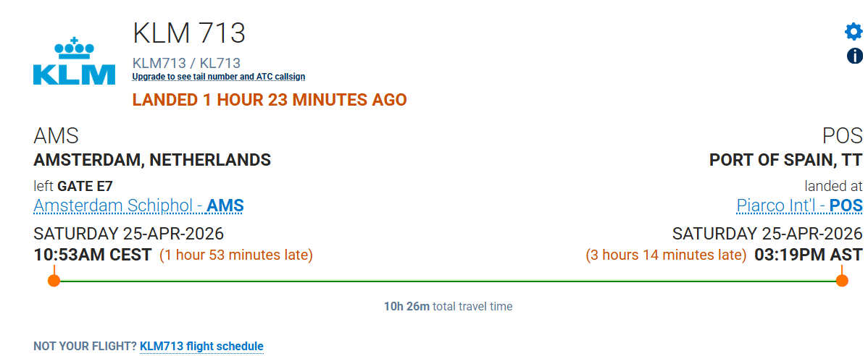Click the large POS destination code
868x356 pixels.
pyautogui.click(x=842, y=136)
